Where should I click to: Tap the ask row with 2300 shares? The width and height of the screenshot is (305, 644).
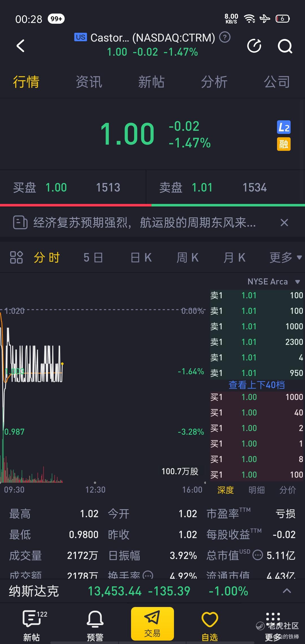point(257,342)
